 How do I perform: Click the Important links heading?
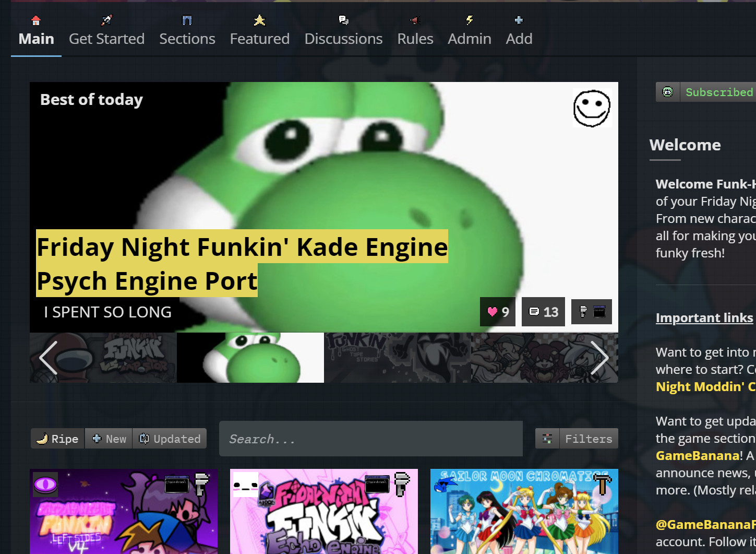[704, 317]
